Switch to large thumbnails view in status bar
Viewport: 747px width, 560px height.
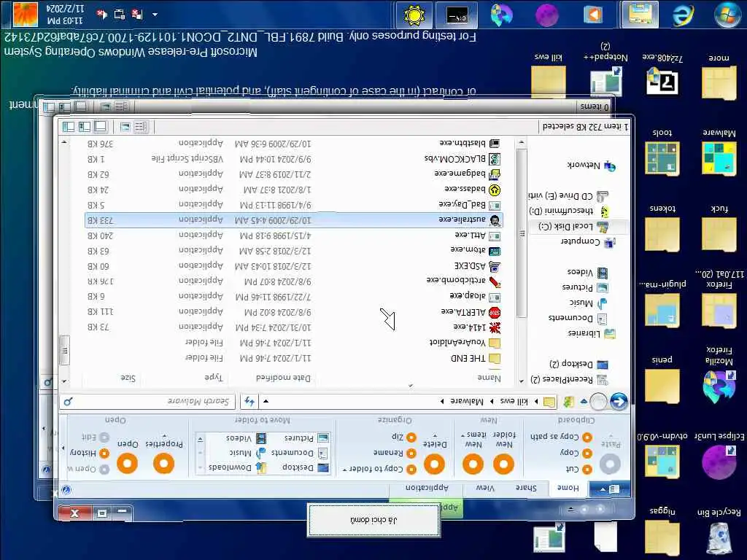tap(125, 127)
